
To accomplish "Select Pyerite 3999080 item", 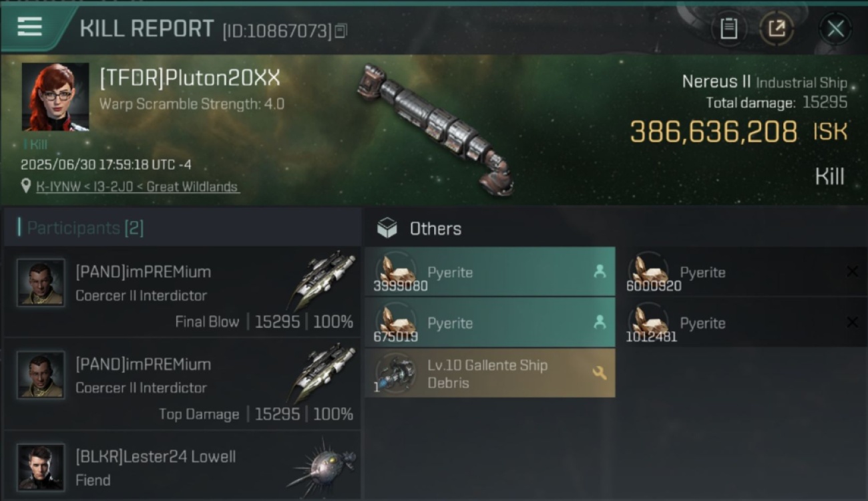I will [x=490, y=272].
